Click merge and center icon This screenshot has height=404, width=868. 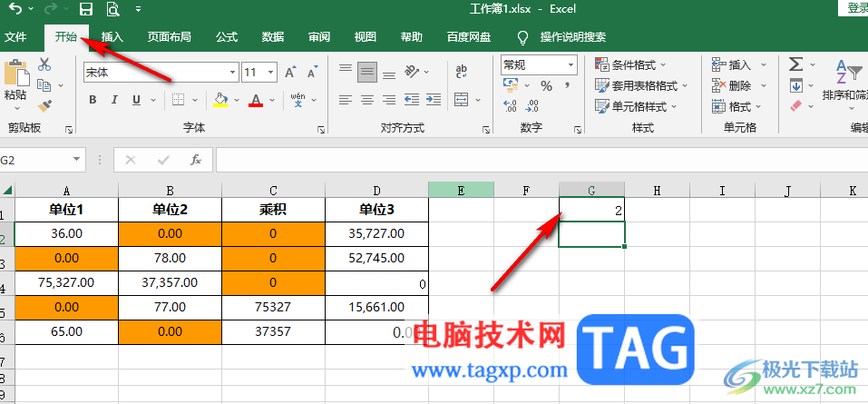pos(461,100)
